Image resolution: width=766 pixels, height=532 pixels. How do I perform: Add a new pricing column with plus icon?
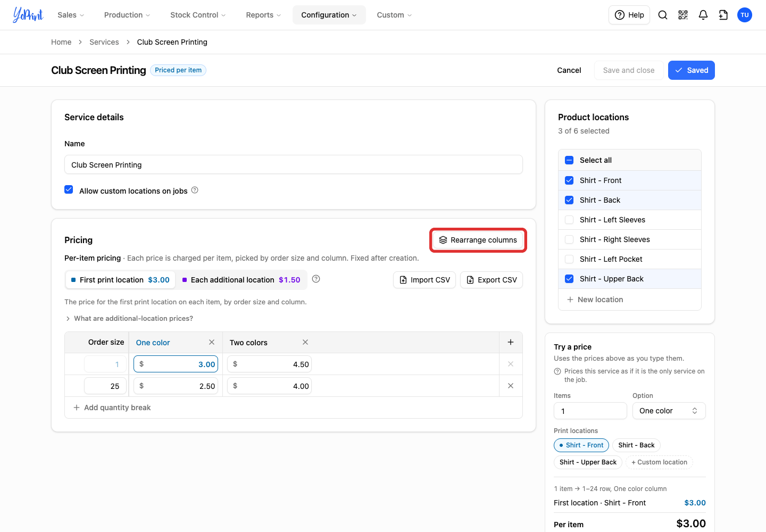pyautogui.click(x=511, y=342)
